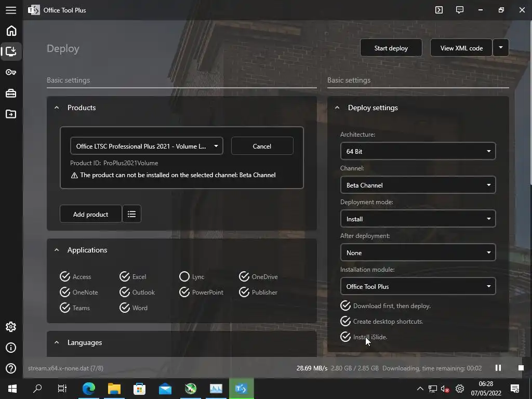Open the product selection dropdown

coord(147,146)
